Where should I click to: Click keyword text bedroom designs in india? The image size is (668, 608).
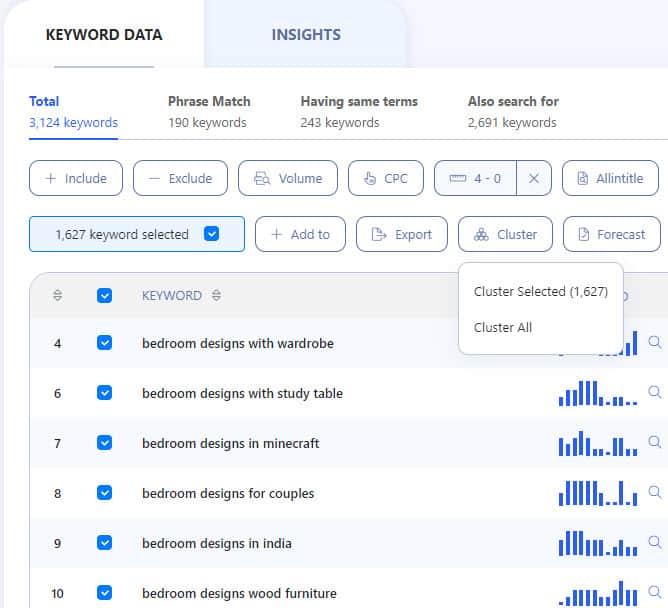(x=217, y=543)
